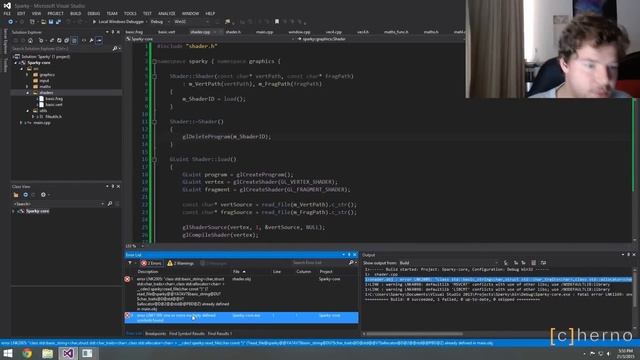Open the Debug configuration dropdown
The height and width of the screenshot is (360, 640).
pos(159,22)
